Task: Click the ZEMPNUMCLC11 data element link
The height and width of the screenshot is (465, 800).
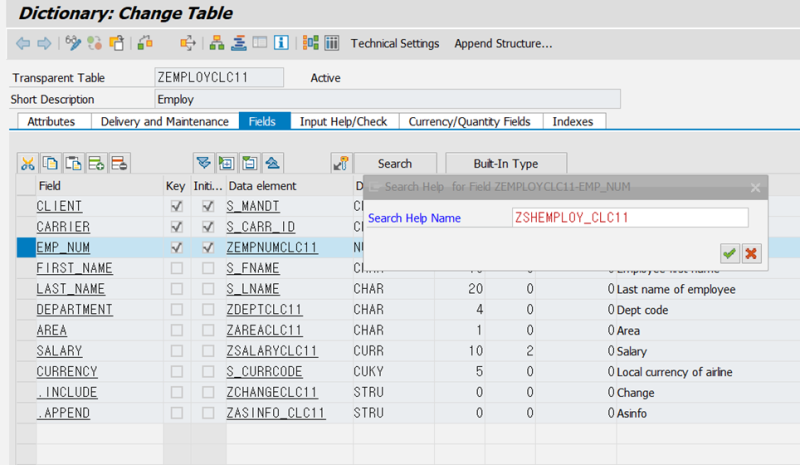Action: (272, 248)
